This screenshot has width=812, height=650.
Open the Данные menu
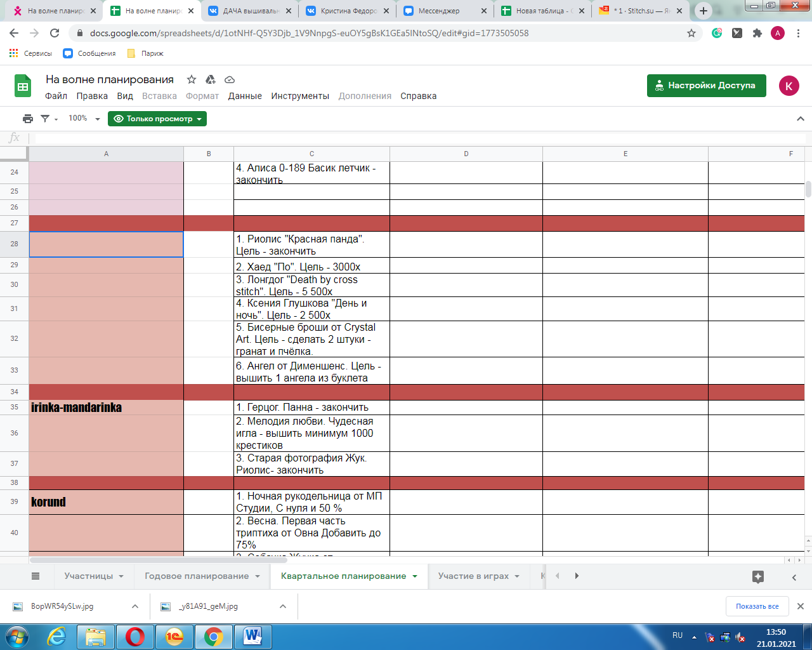tap(245, 96)
